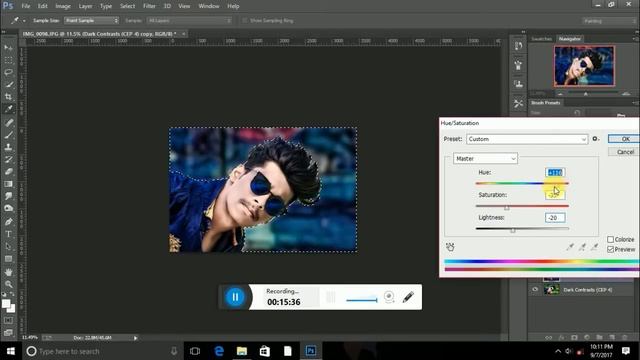Viewport: 640px width, 360px height.
Task: Open the Master channel dropdown
Action: (x=485, y=158)
